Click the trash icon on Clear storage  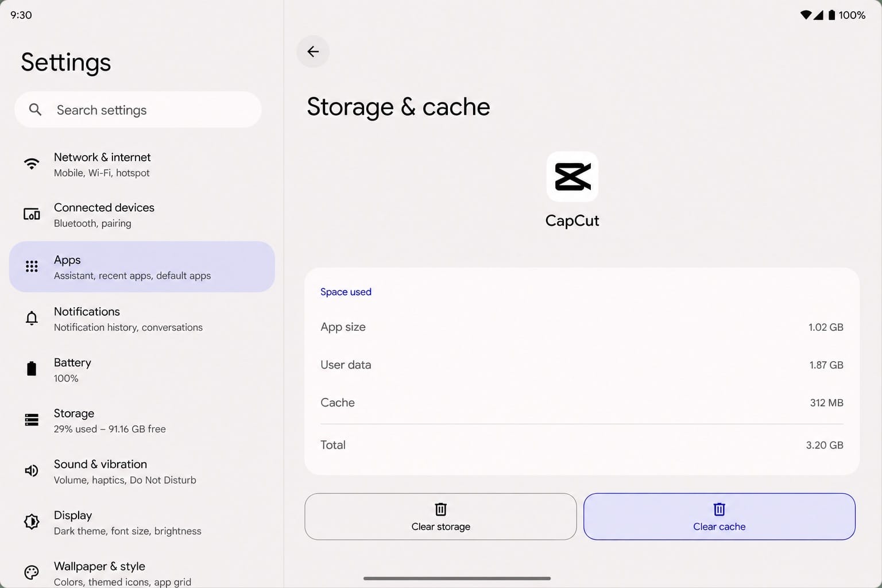click(441, 509)
